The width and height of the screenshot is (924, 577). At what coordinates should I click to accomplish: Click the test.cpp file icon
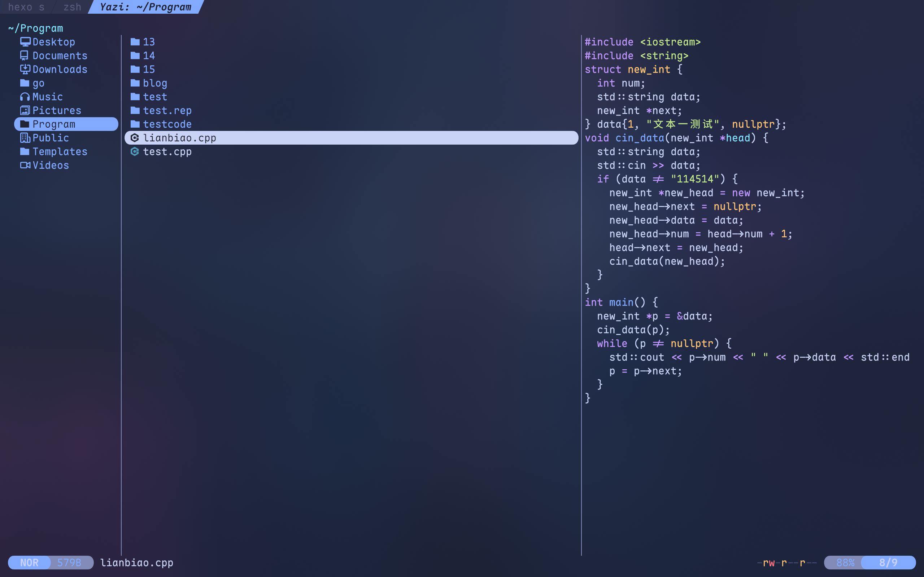pyautogui.click(x=135, y=151)
